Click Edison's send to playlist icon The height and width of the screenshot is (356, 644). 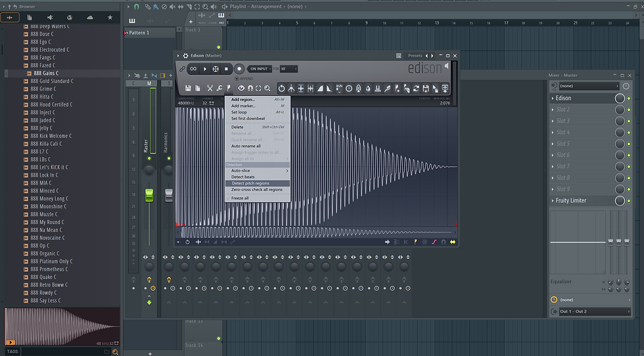pos(445,88)
